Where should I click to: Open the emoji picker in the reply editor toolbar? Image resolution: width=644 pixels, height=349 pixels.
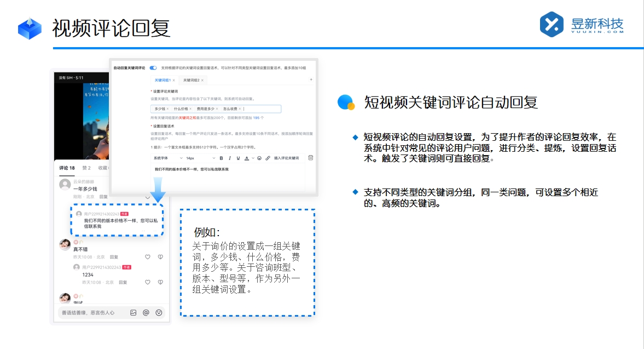tap(259, 158)
